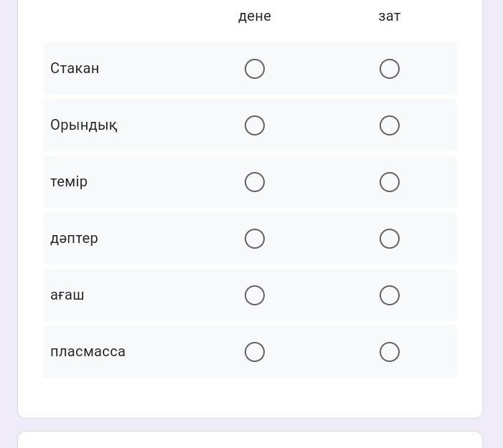
Task: Click the 'зат' column header
Action: click(390, 16)
